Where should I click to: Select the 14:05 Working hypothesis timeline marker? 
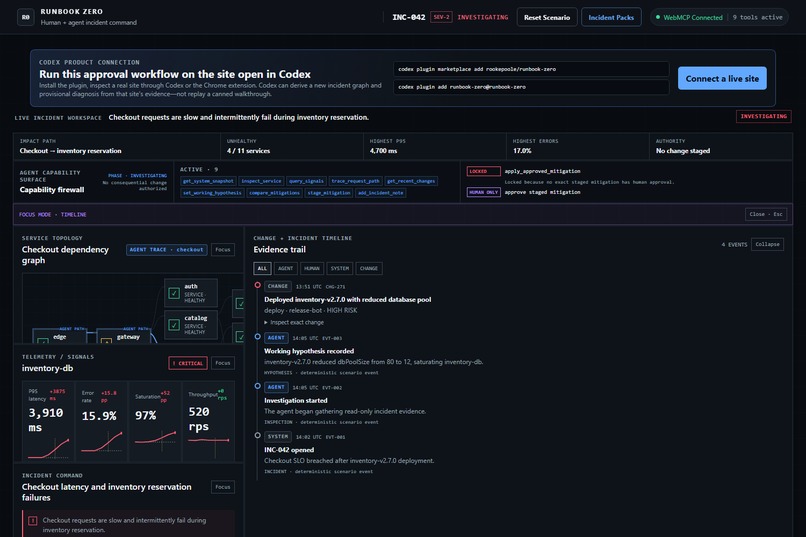[258, 337]
